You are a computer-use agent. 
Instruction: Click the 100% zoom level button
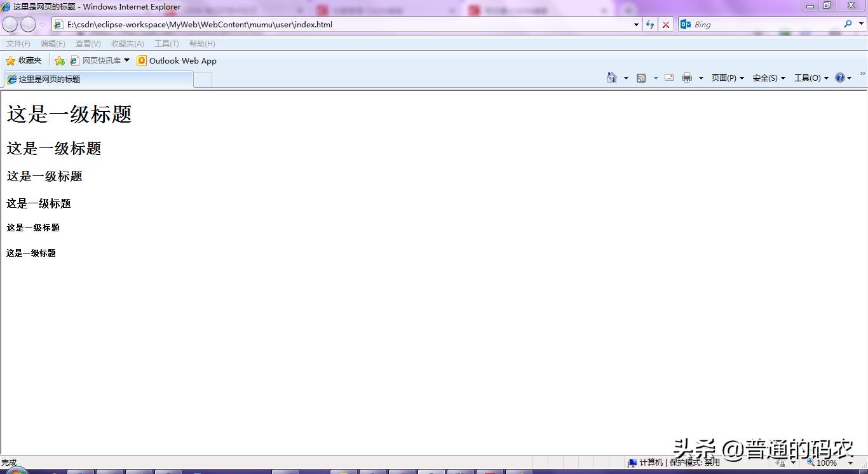pos(822,463)
